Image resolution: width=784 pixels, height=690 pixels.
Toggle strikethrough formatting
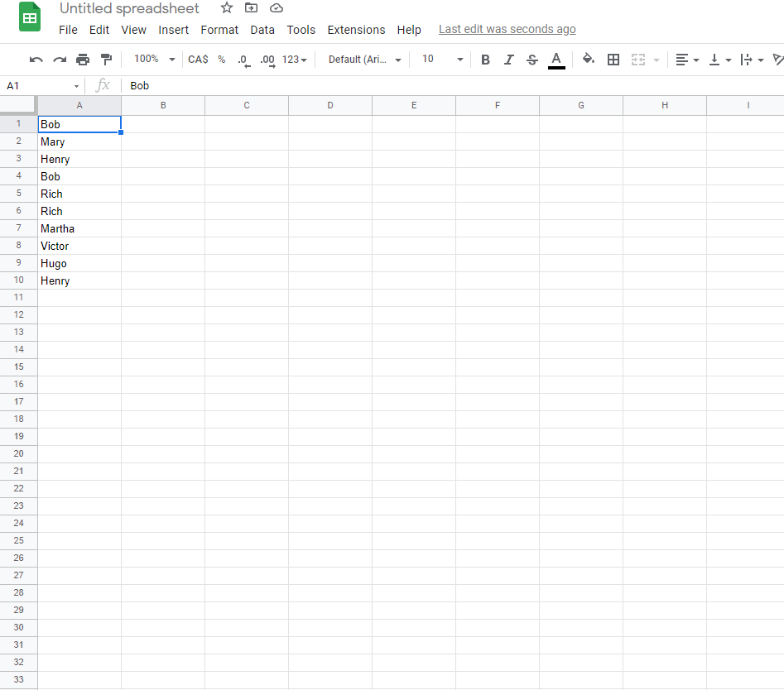(x=532, y=59)
